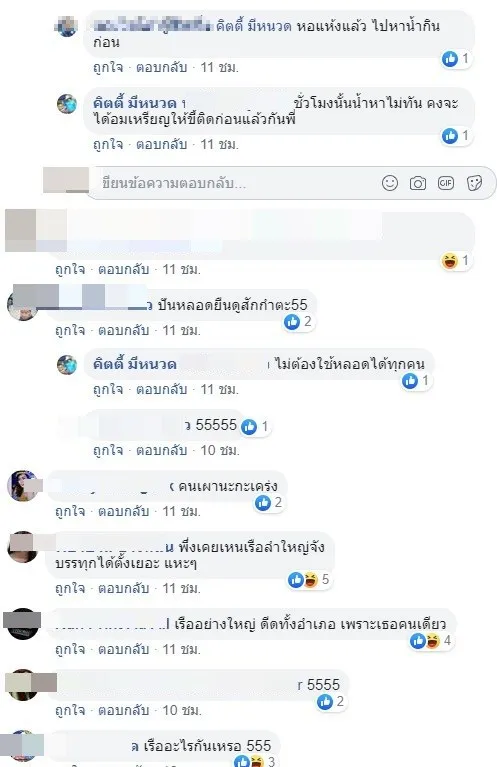Reply to the ปันหลอดยืนดูสักกำตะ55 comment

pos(124,330)
